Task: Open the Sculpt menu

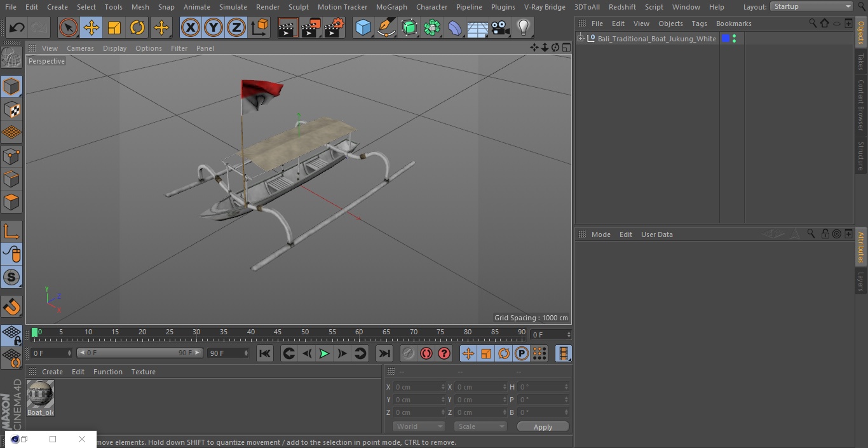Action: click(x=298, y=7)
